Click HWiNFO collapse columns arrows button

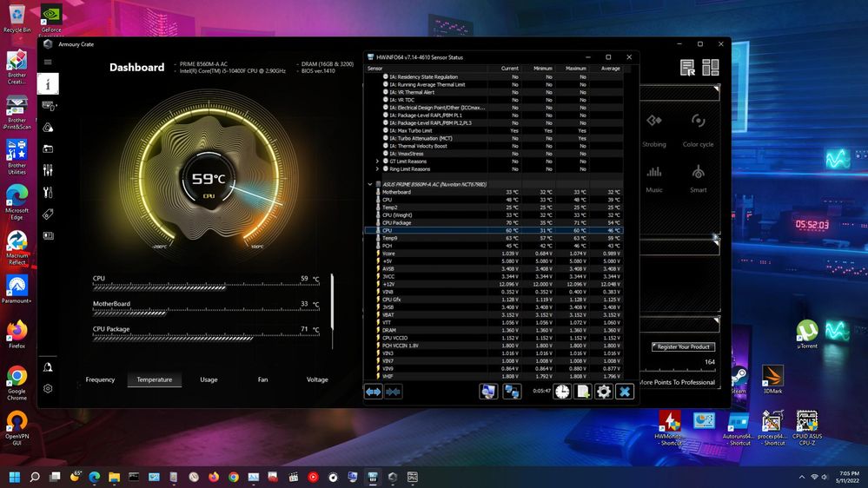click(x=393, y=392)
